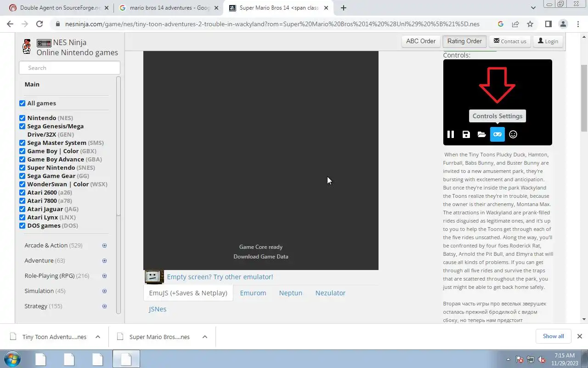This screenshot has width=588, height=368.
Task: Click Show all downloads button
Action: point(553,336)
